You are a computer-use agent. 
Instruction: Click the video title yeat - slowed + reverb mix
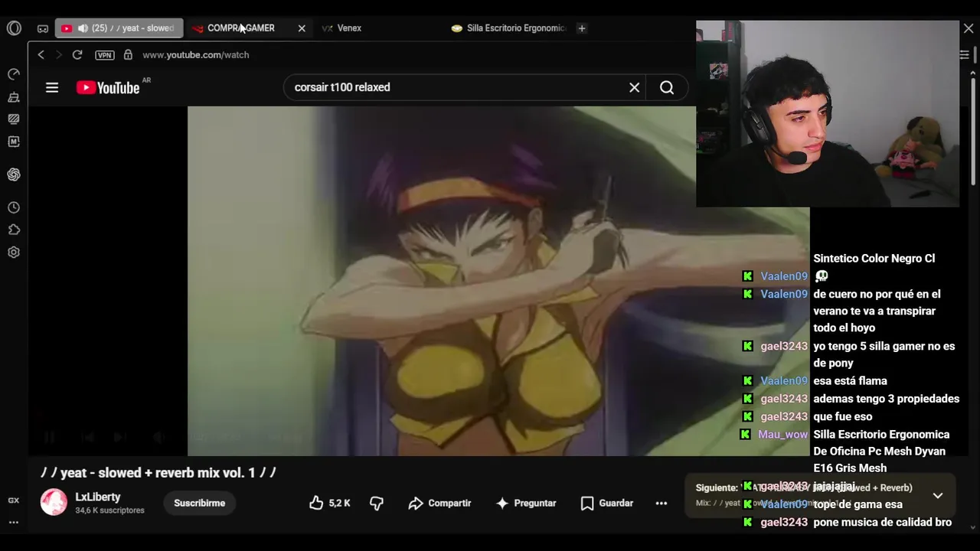click(x=158, y=473)
